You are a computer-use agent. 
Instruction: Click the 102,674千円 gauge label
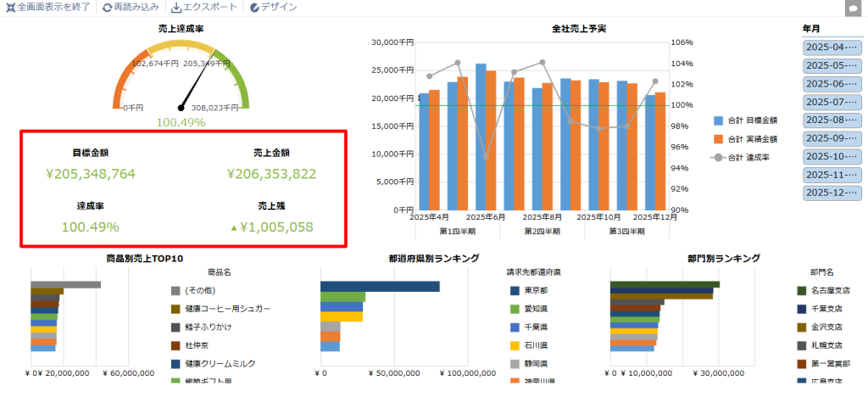[x=155, y=63]
